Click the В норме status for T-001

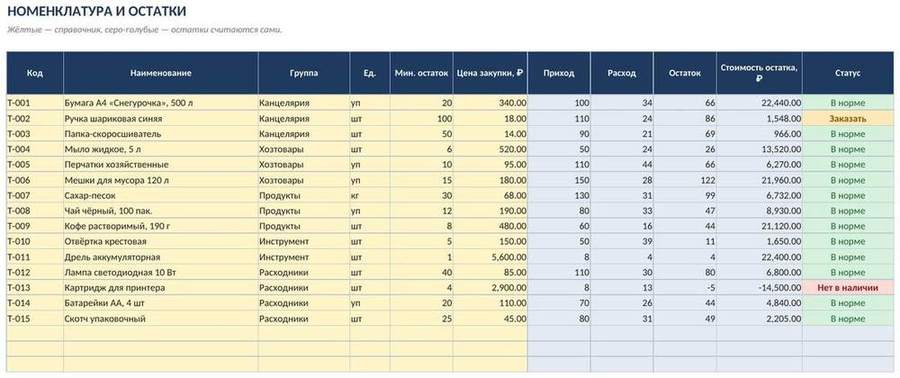click(848, 103)
